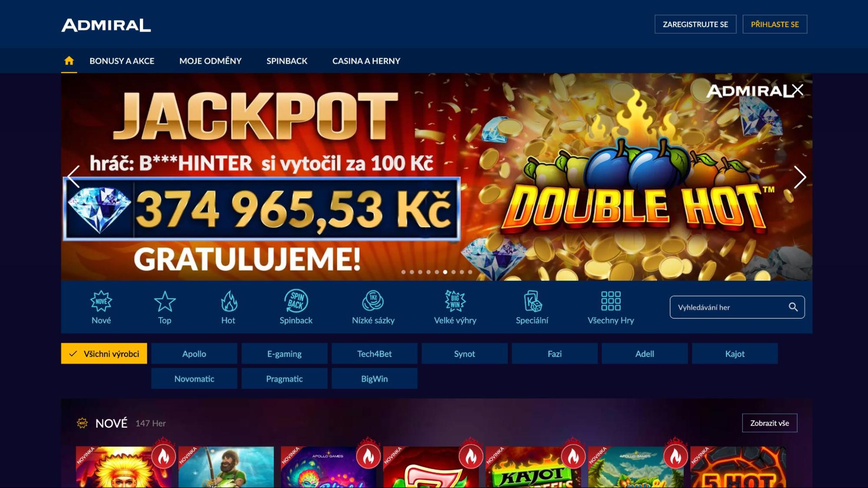Open the BONUSY A AKCE menu
This screenshot has width=868, height=488.
pos(122,61)
